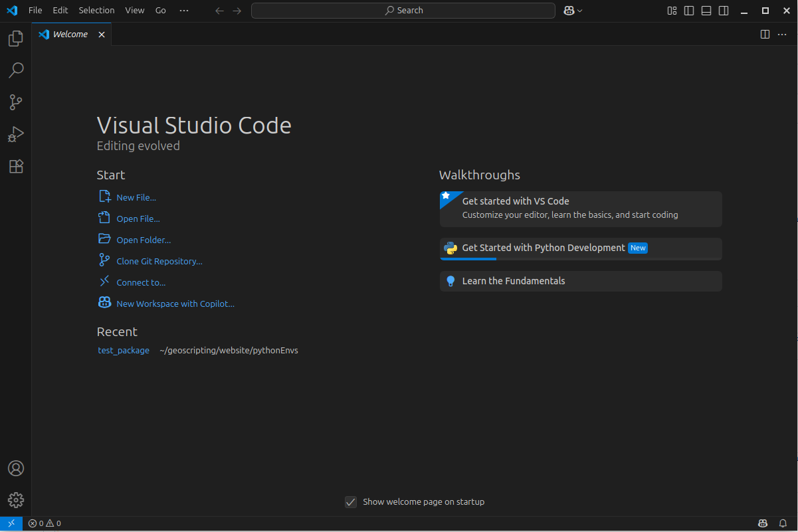Click the VS Code logo in title bar

(12, 11)
